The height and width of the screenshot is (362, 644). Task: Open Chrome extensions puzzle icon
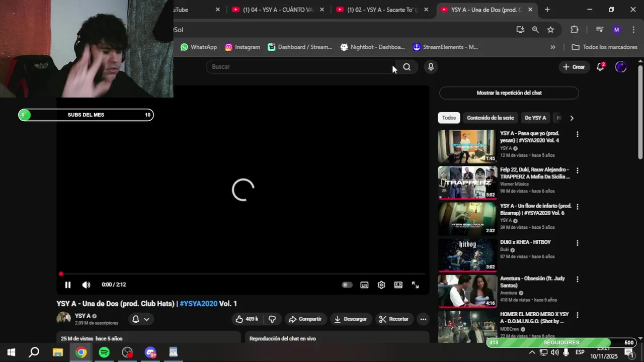click(575, 30)
